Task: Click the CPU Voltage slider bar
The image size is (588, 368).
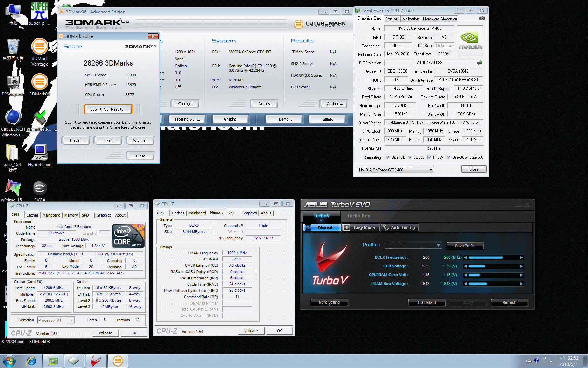Action: (x=493, y=266)
